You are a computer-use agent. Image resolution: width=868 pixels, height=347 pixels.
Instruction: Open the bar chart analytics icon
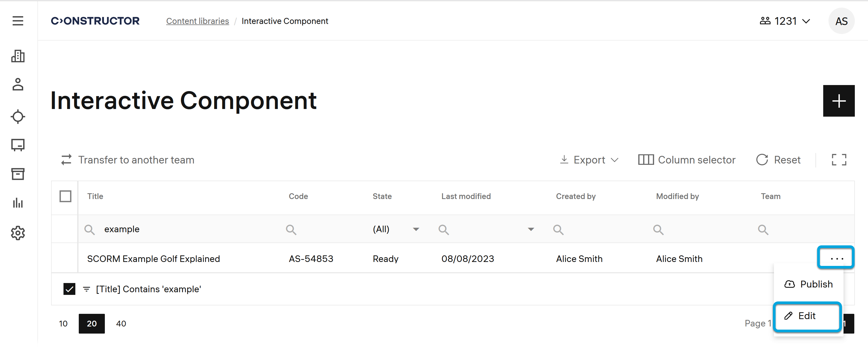[x=18, y=203]
